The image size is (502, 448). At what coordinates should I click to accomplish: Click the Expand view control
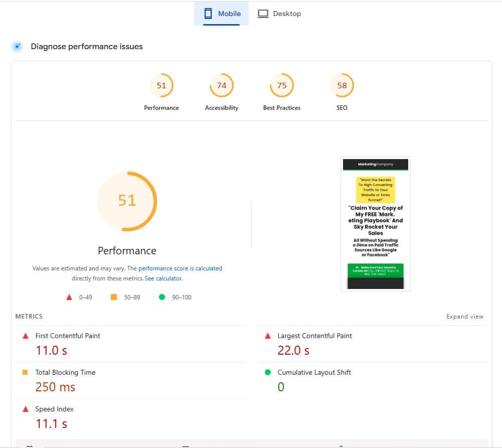click(464, 316)
